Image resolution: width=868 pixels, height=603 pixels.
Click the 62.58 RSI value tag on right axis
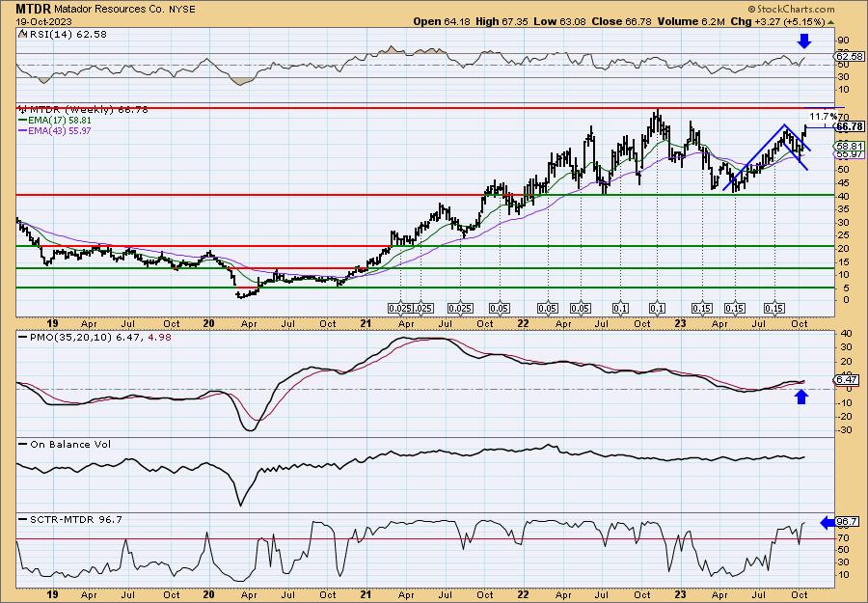tap(851, 57)
